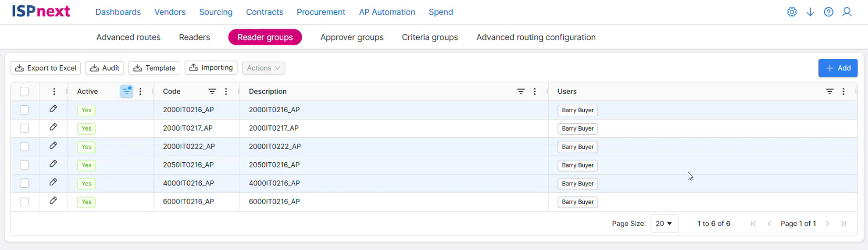This screenshot has width=868, height=250.
Task: Click the Export to Excel button
Action: click(x=46, y=68)
